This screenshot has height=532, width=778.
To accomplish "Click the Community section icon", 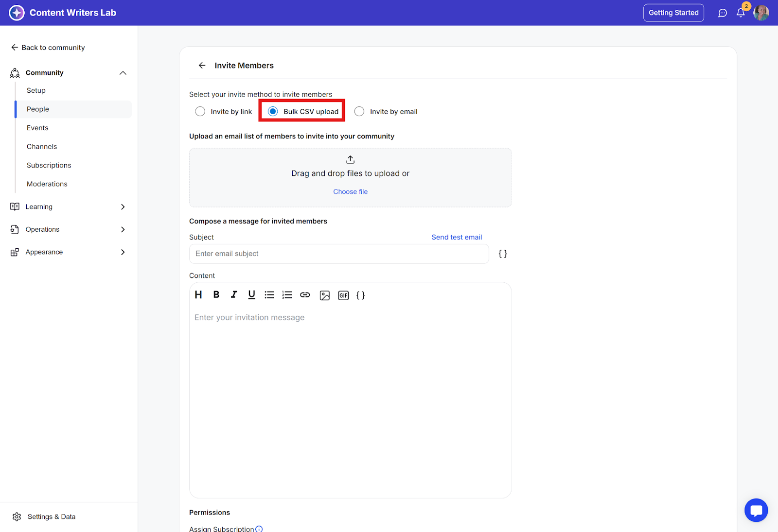I will point(15,73).
